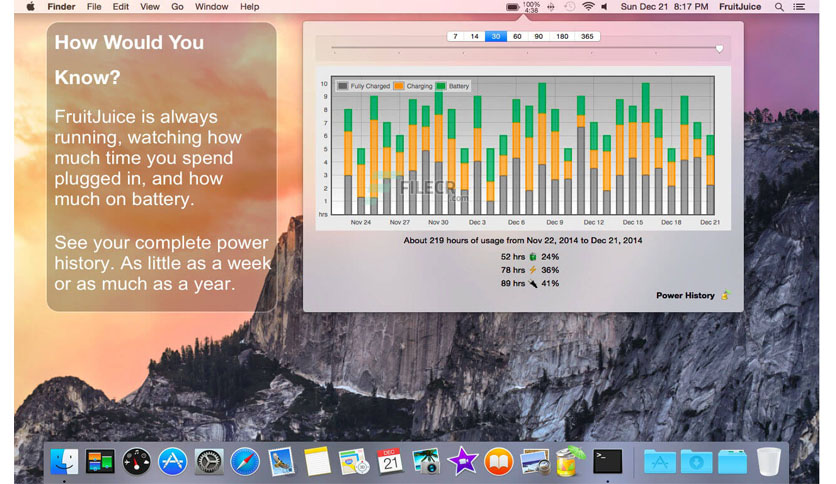Open Photo Booth or iPhoto camera icon in Dock

426,461
